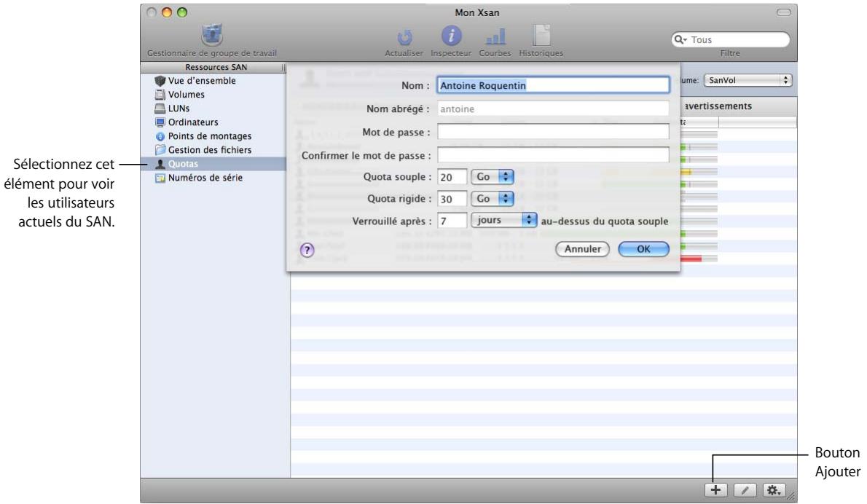
Task: Click the Add plus button
Action: [715, 489]
